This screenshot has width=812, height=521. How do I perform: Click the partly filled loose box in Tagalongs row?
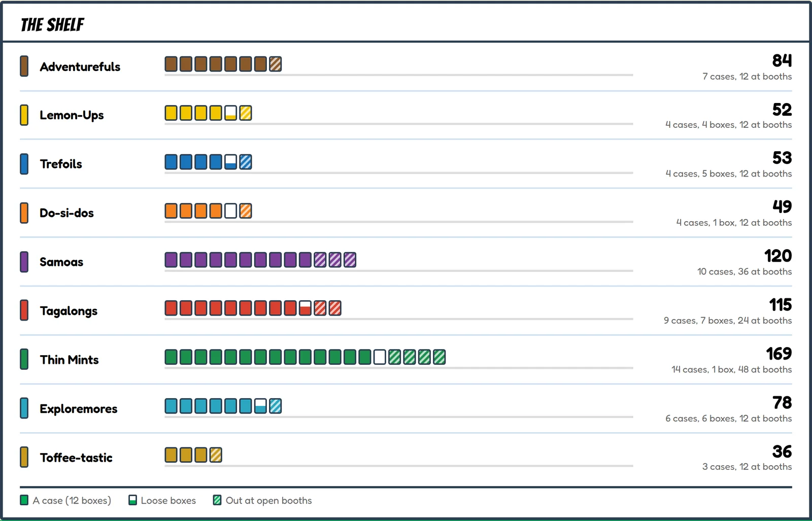pos(305,308)
